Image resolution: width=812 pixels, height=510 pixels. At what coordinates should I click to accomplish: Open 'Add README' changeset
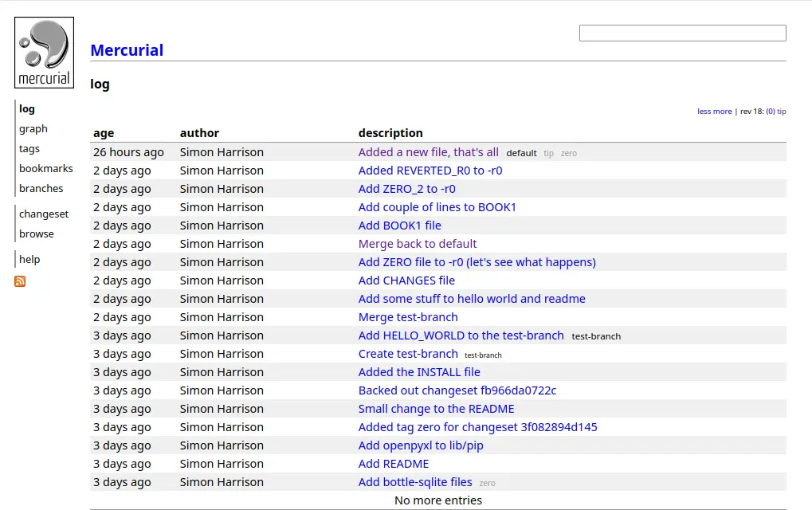click(394, 464)
